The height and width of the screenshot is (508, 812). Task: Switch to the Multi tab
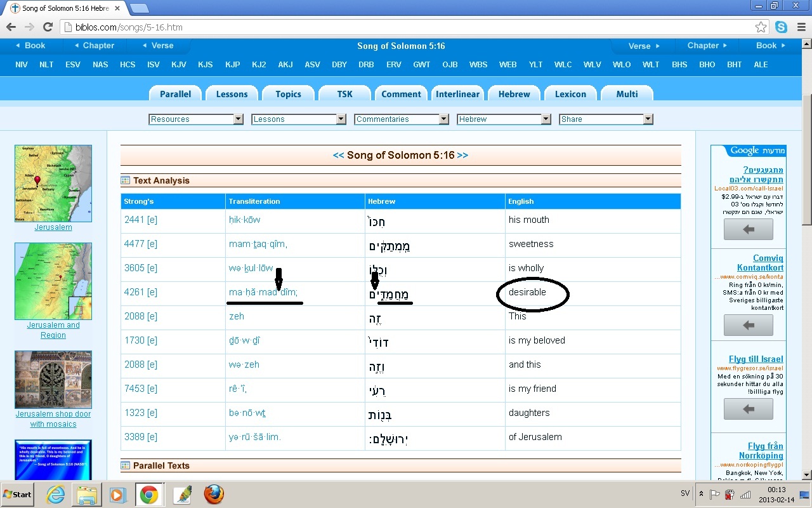627,94
